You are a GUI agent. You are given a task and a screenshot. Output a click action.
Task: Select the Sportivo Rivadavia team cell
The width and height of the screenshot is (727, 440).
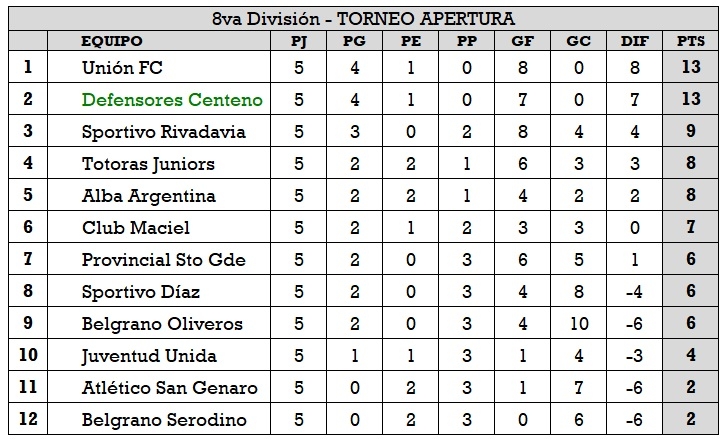161,132
